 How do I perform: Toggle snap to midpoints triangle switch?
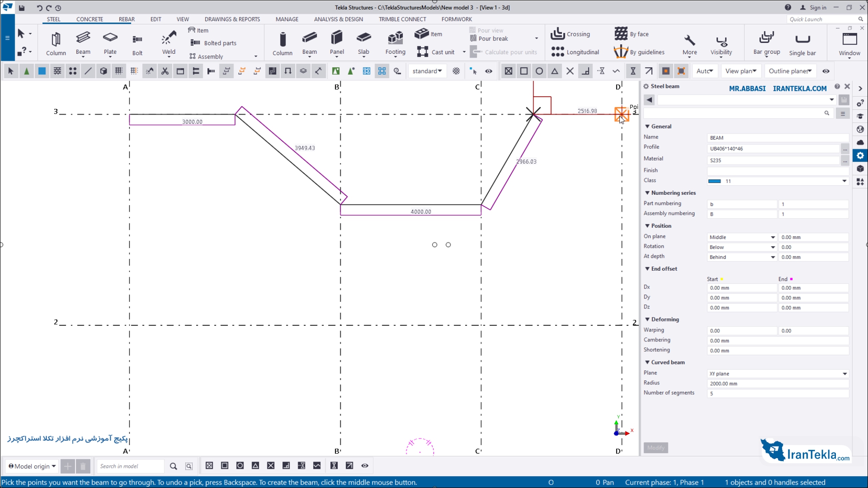[555, 71]
